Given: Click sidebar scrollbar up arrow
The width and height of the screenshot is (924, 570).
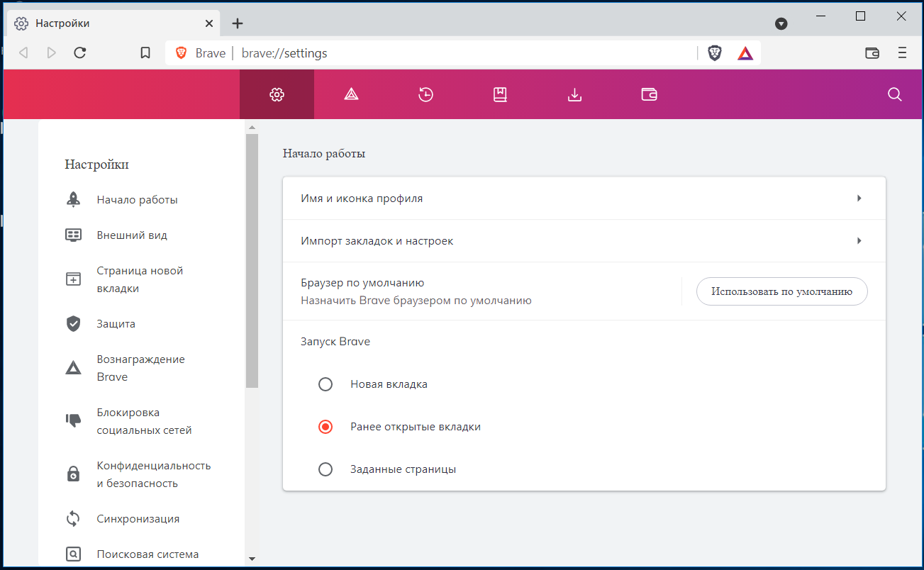Looking at the screenshot, I should pyautogui.click(x=251, y=128).
